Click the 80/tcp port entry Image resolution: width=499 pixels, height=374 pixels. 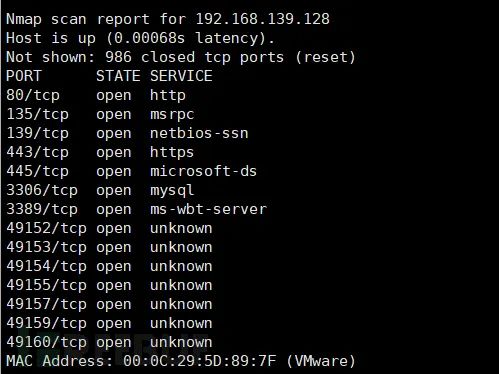click(x=33, y=95)
